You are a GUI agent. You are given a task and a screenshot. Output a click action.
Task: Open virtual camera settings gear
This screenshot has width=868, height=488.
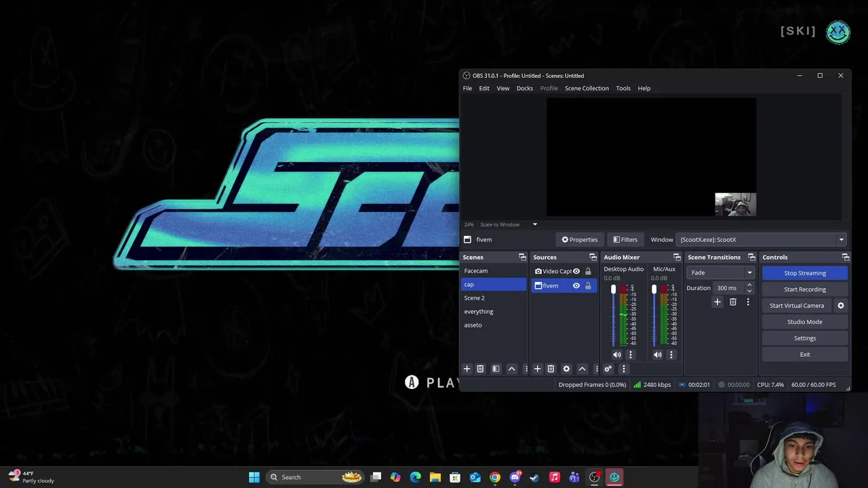[841, 306]
